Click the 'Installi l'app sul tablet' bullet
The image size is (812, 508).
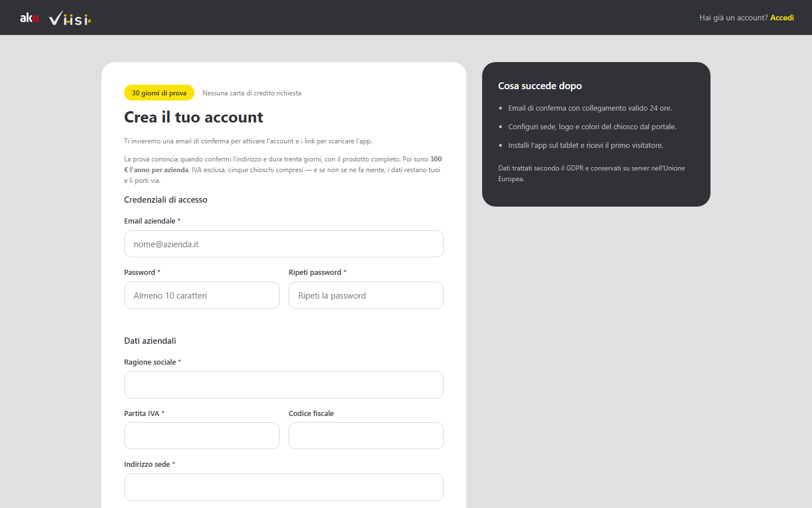(x=585, y=145)
